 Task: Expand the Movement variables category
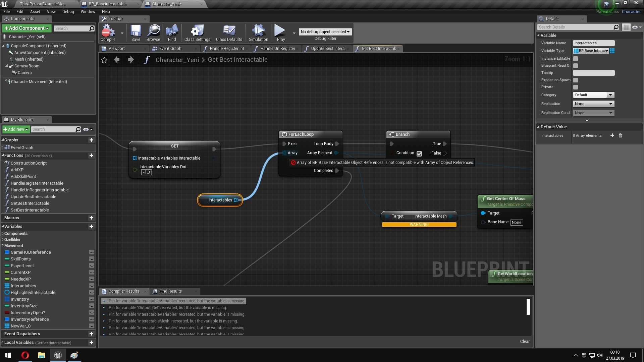pyautogui.click(x=3, y=246)
